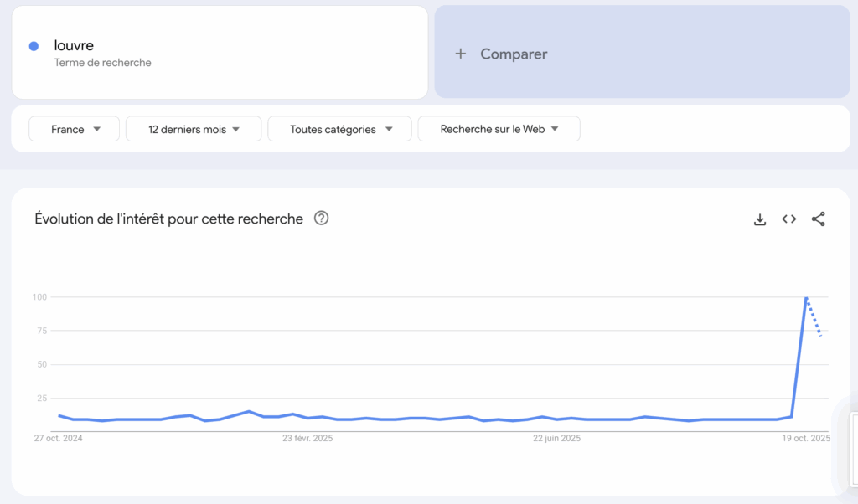The height and width of the screenshot is (504, 858).
Task: Click the dotted partial-data segment of line
Action: (814, 318)
